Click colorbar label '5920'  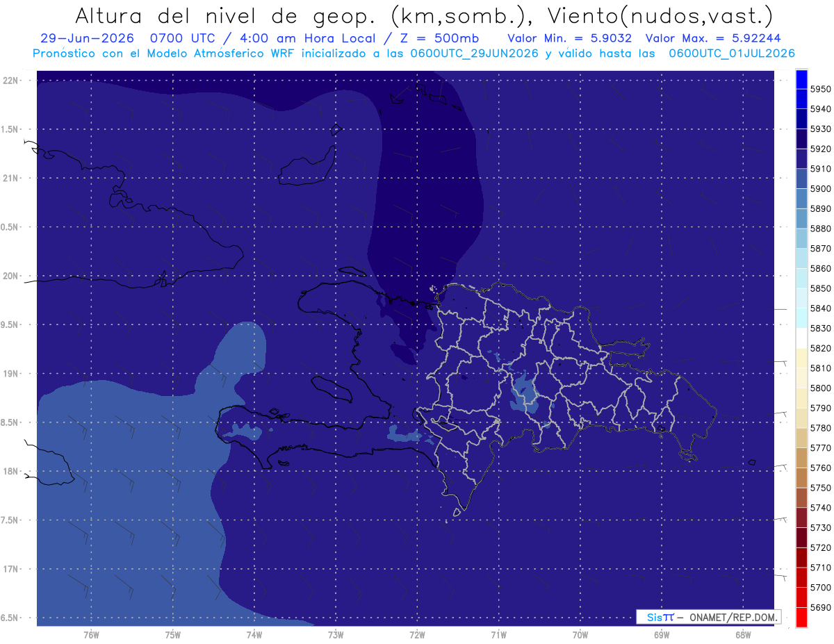(820, 149)
